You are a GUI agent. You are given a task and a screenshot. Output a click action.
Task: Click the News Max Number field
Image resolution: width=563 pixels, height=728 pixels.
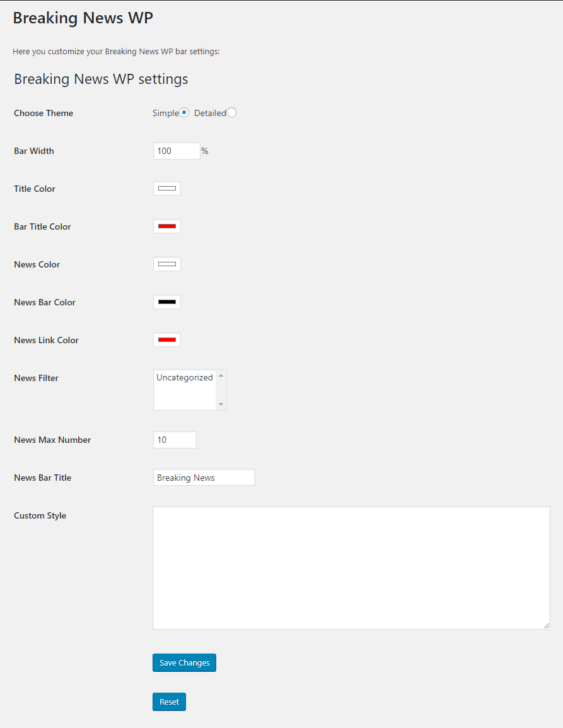[175, 440]
